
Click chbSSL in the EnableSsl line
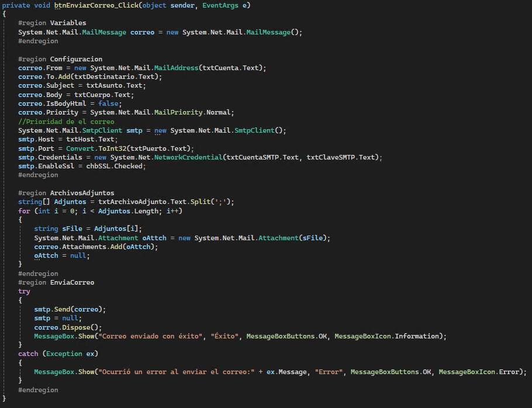(x=98, y=166)
